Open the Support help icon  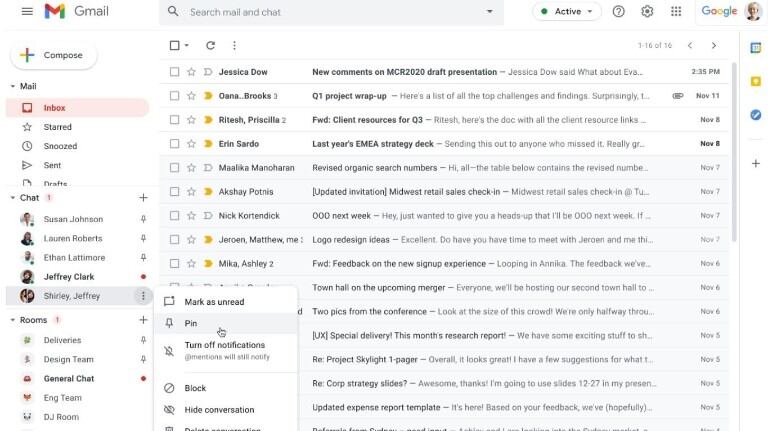point(619,11)
